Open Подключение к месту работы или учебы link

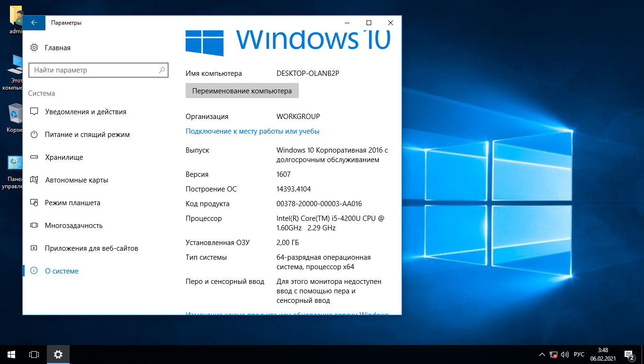pyautogui.click(x=252, y=131)
